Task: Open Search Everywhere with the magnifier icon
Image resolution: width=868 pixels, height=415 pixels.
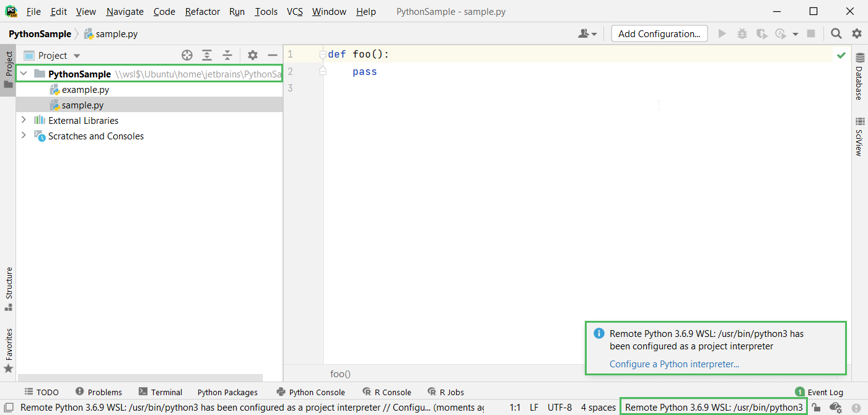Action: pos(836,33)
